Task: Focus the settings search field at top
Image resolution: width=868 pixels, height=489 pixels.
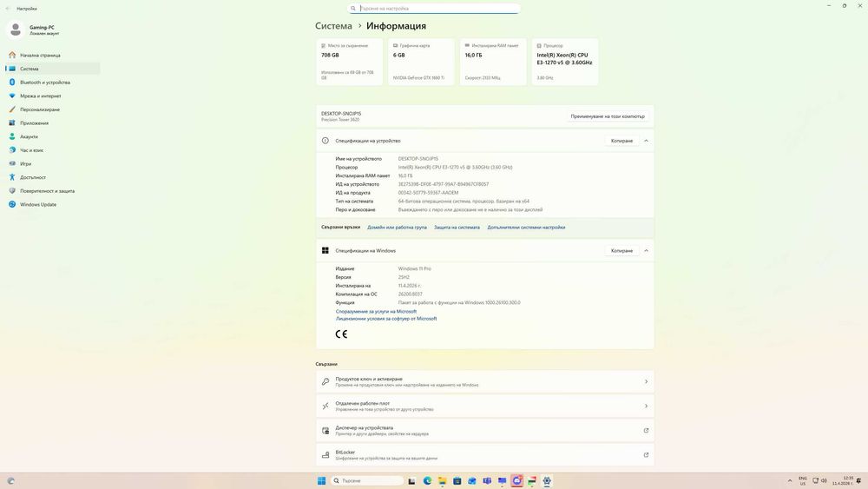Action: pyautogui.click(x=434, y=9)
